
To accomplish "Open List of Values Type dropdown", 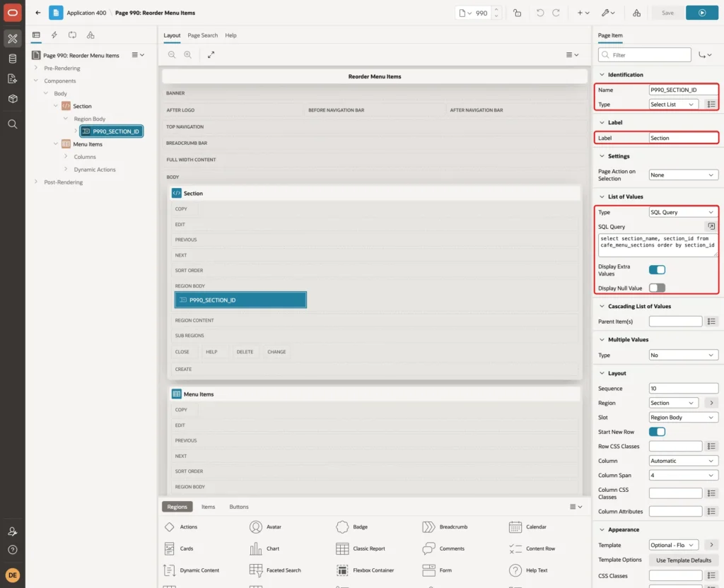I will click(x=684, y=212).
